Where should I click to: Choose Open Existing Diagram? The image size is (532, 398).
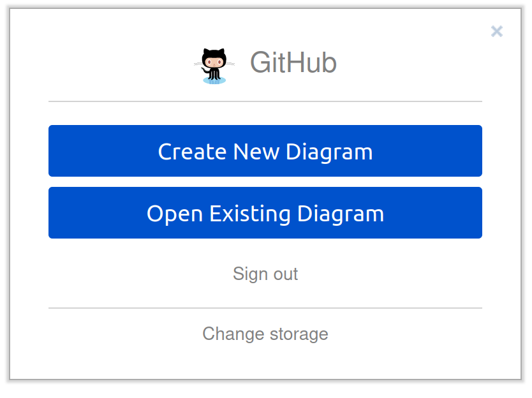265,213
